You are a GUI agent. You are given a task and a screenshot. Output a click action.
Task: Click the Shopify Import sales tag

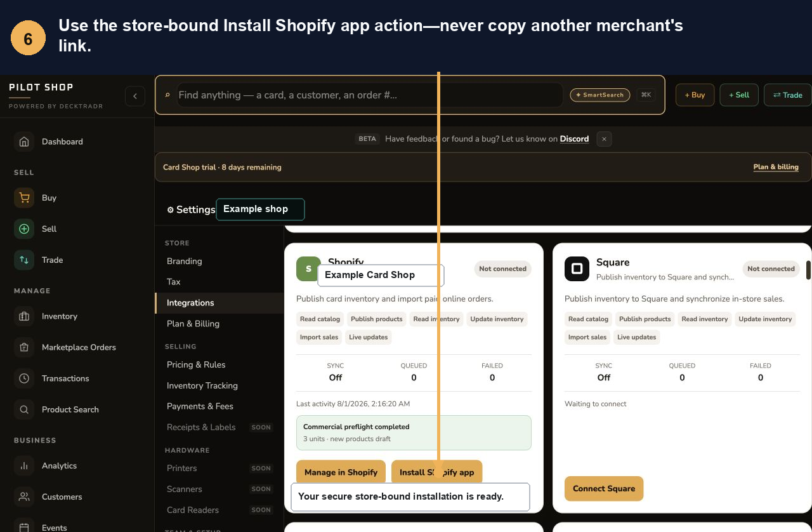point(319,337)
